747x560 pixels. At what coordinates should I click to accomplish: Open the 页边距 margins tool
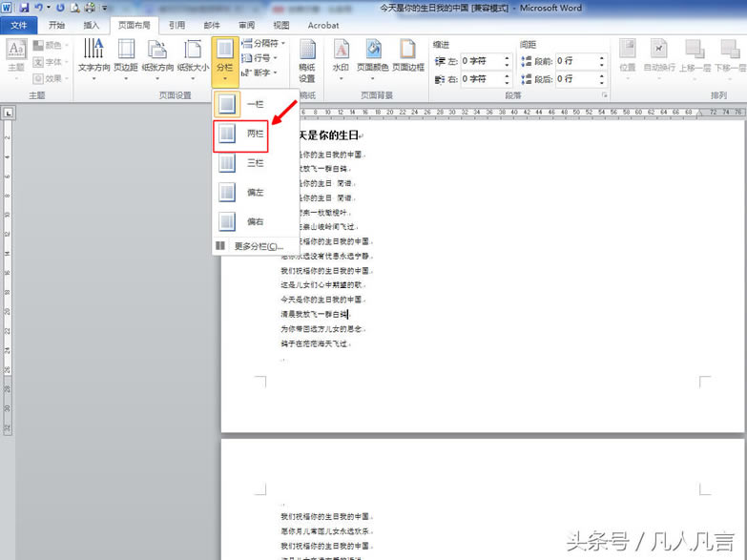pos(125,55)
